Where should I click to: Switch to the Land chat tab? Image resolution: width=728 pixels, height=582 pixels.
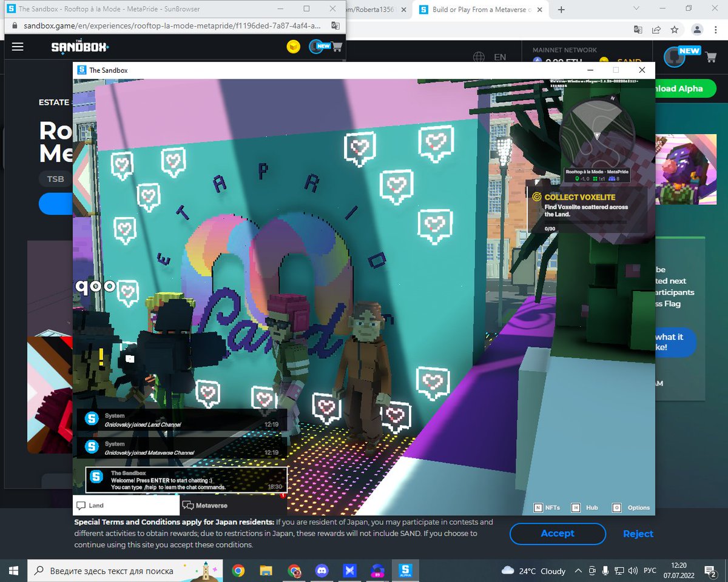pyautogui.click(x=126, y=506)
